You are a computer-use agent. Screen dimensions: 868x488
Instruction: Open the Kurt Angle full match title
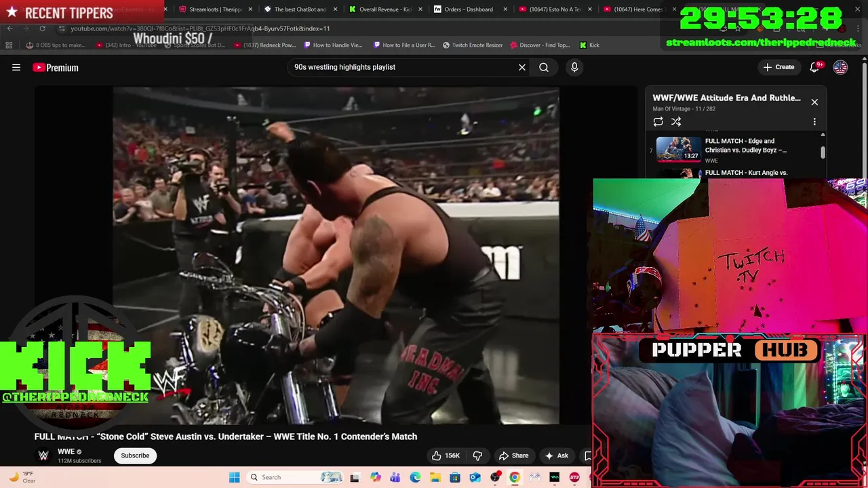coord(746,173)
